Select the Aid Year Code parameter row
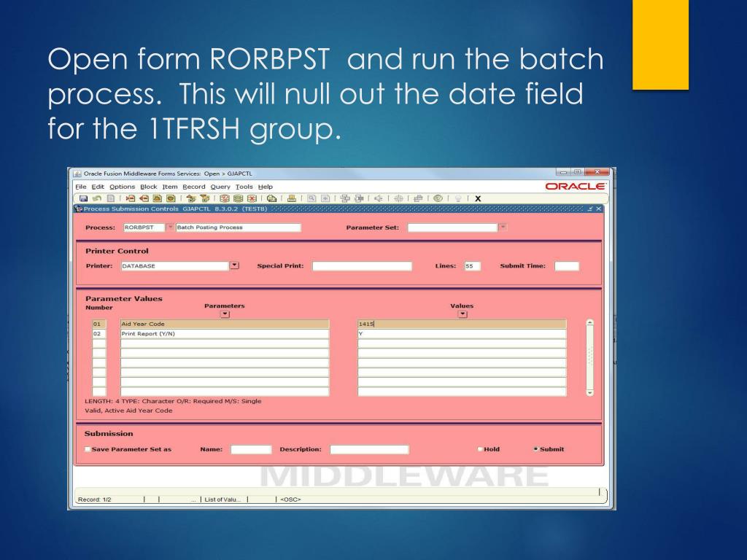The image size is (747, 560). pos(225,324)
